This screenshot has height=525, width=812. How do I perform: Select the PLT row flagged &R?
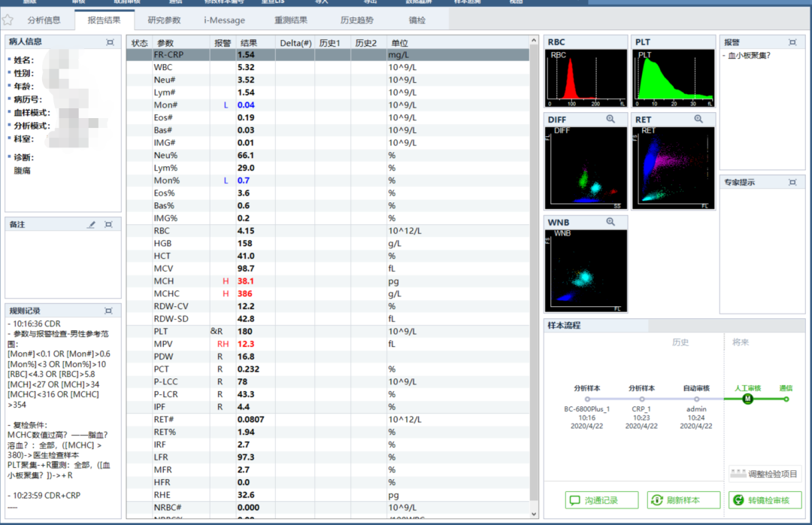(328, 332)
